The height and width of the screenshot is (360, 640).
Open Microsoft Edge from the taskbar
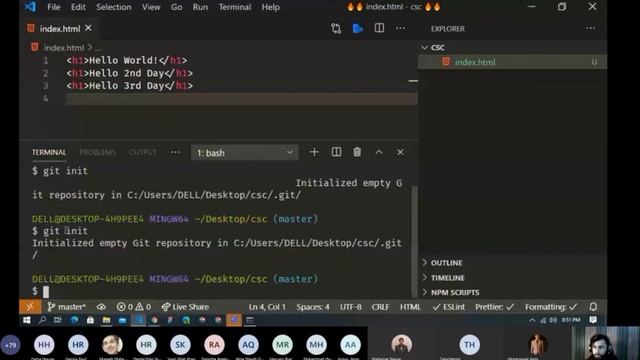pos(74,320)
